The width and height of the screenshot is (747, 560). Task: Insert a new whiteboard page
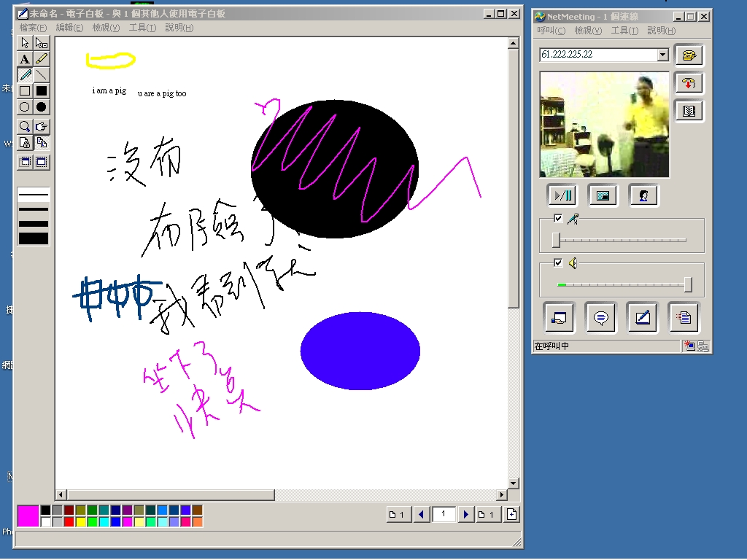(x=512, y=515)
